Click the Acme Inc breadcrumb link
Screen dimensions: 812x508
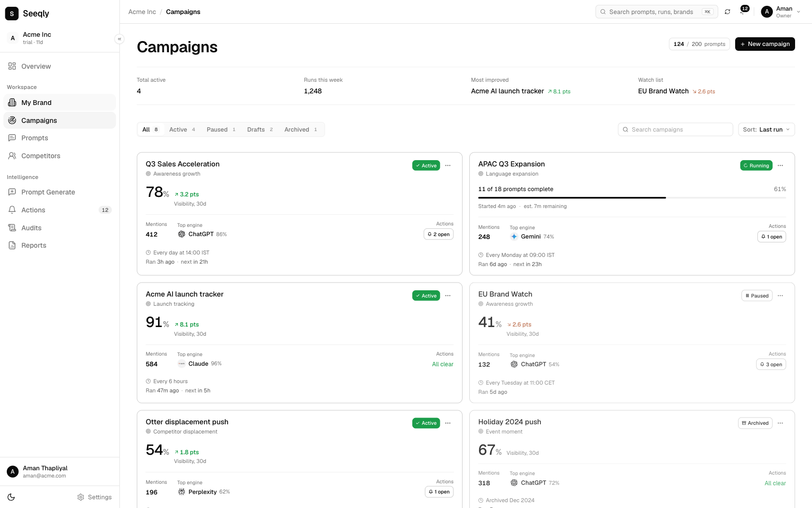(x=142, y=12)
